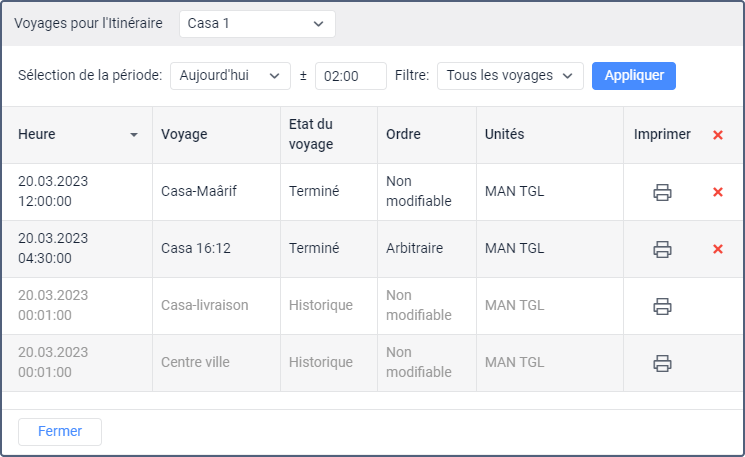This screenshot has height=457, width=745.
Task: Edit the 02:00 time offset field
Action: 350,76
